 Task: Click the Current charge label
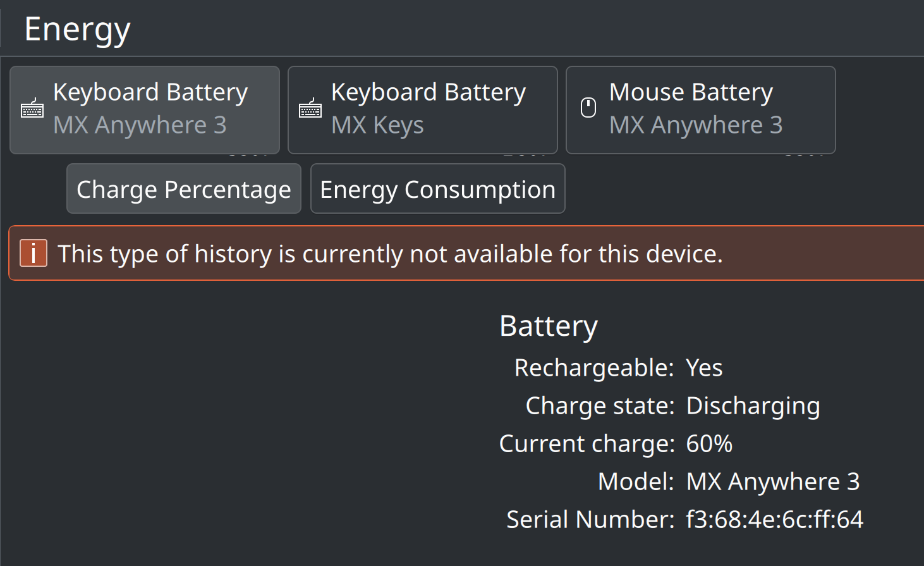coord(587,444)
